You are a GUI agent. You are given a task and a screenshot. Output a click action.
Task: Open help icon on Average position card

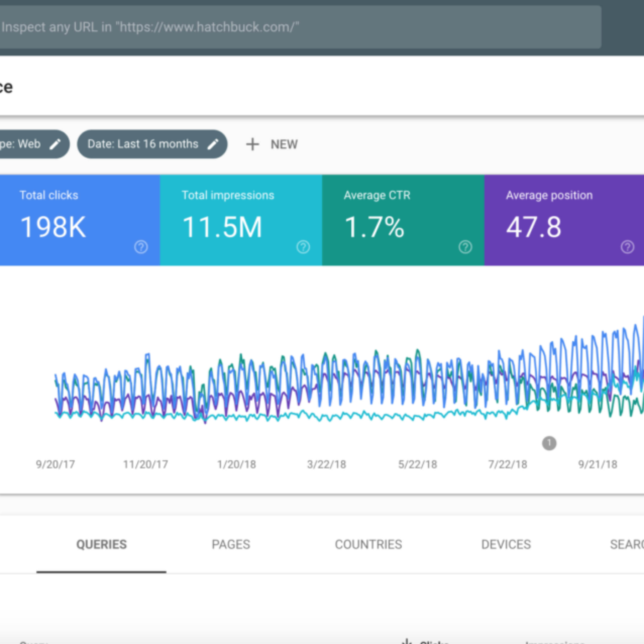[x=627, y=247]
